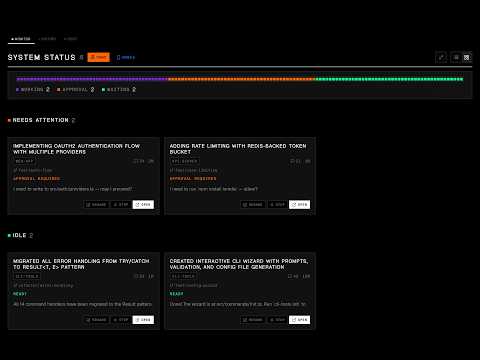Stop the error handling migration session
Screen dimensions: 480x360
coord(121,320)
